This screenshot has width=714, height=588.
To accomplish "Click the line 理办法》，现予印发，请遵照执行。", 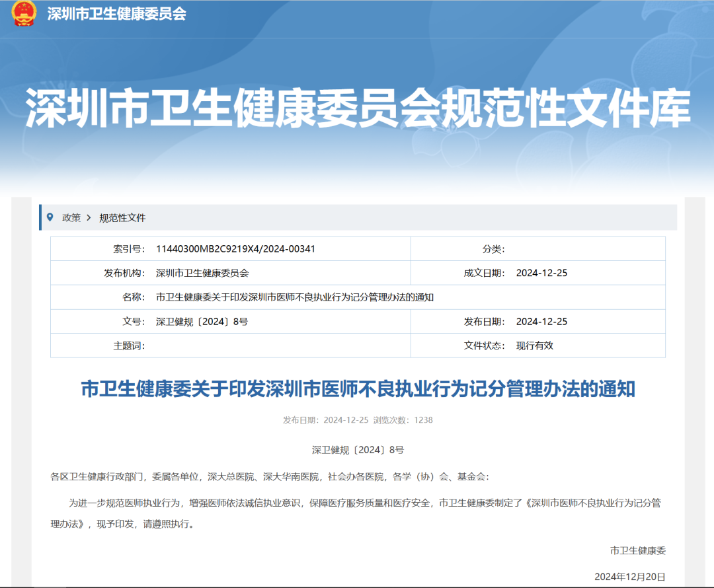I will coord(124,525).
